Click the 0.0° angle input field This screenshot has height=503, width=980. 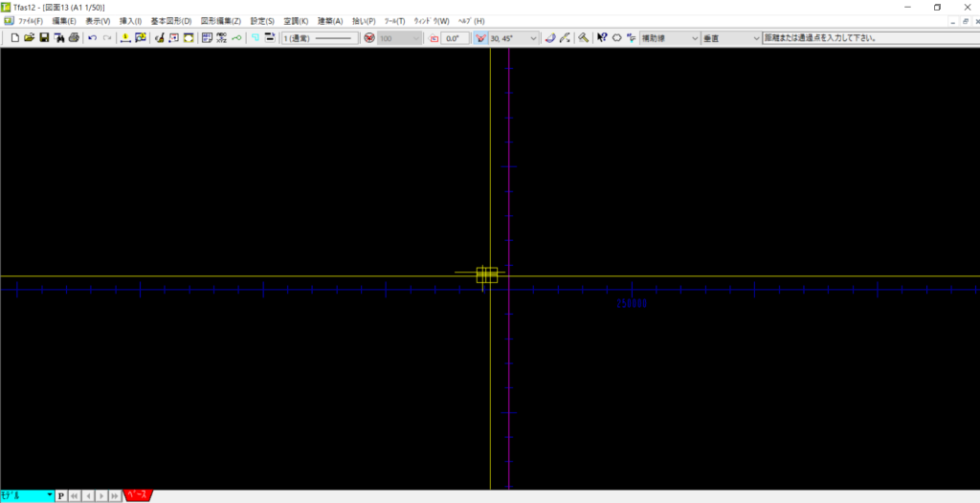pos(456,38)
